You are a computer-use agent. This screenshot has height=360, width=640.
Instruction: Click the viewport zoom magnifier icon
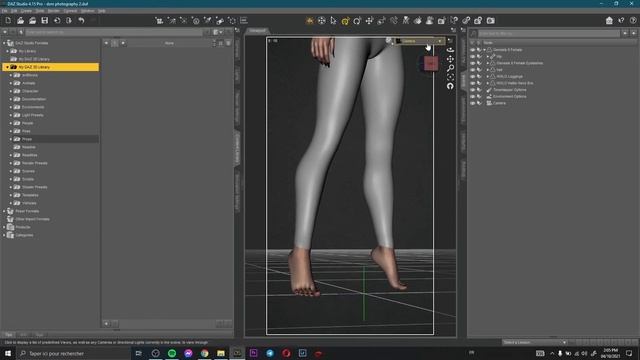[450, 68]
